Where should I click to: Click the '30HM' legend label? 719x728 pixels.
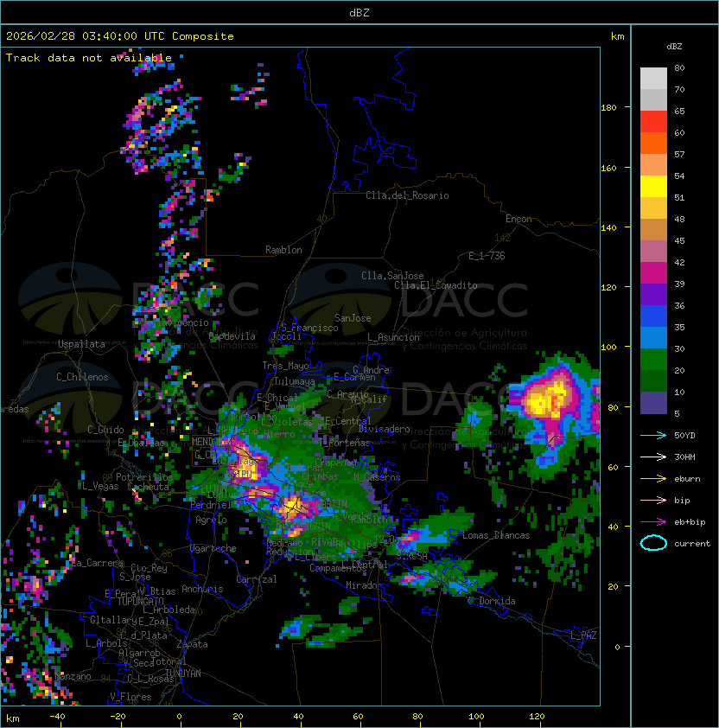tap(684, 457)
